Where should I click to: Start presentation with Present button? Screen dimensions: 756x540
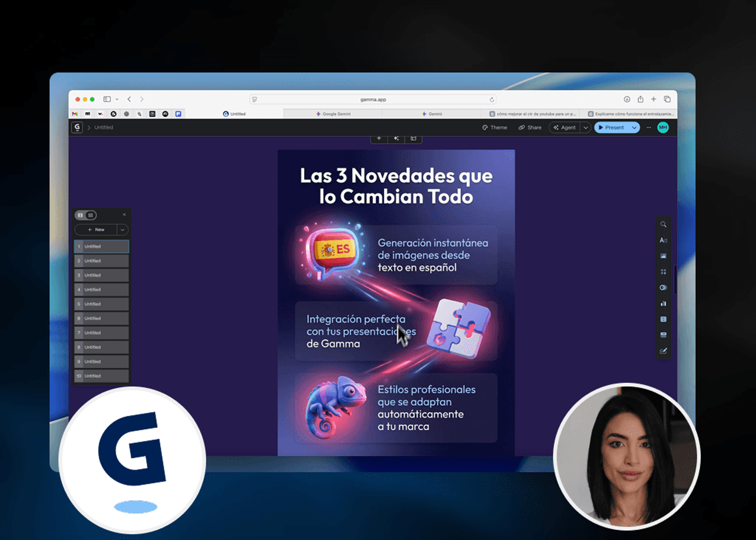click(611, 127)
